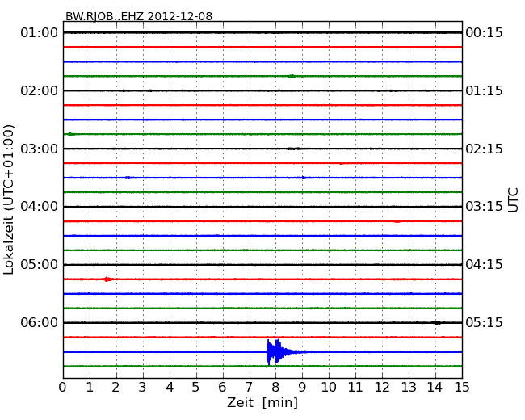Click the 02:15 UTC label

pyautogui.click(x=484, y=149)
